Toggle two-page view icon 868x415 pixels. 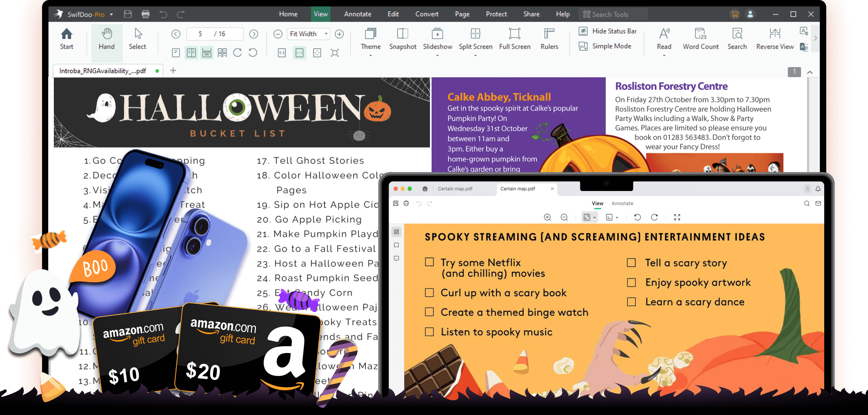(x=191, y=53)
